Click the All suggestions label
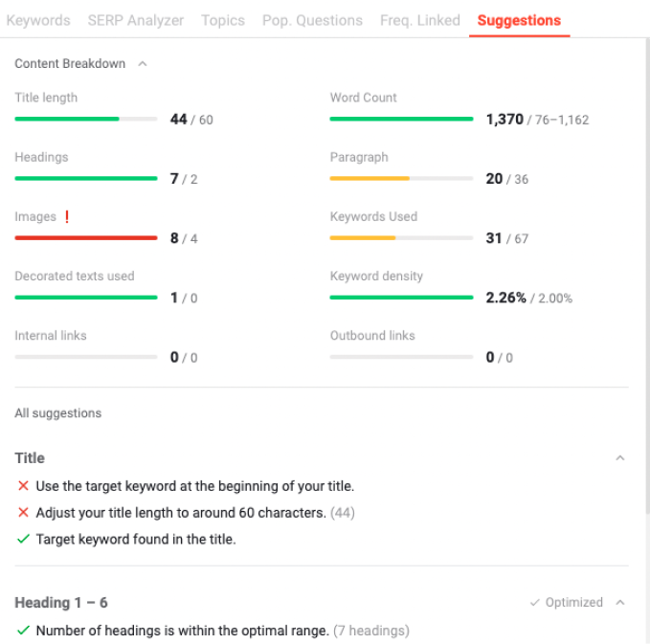Image resolution: width=650 pixels, height=644 pixels. point(58,413)
